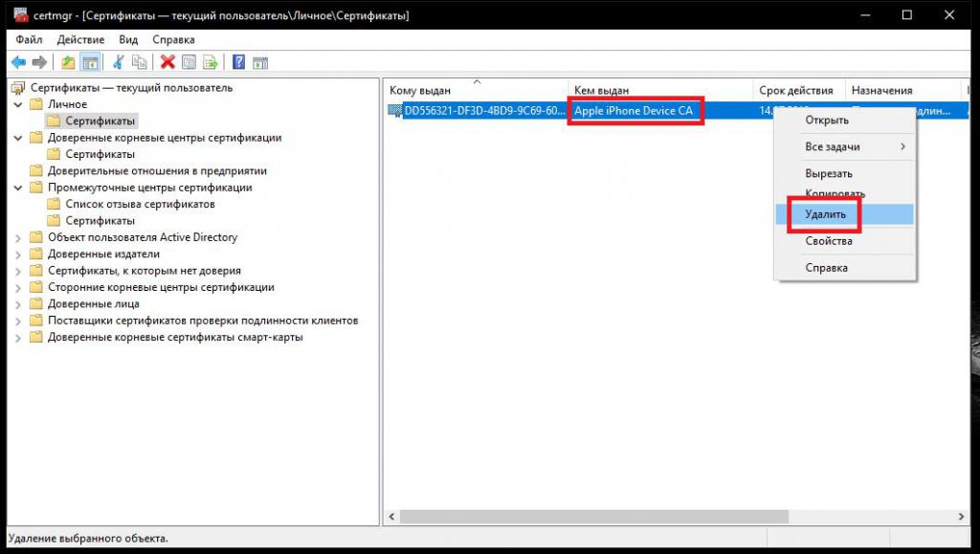Click the red X delete toolbar icon

[167, 62]
